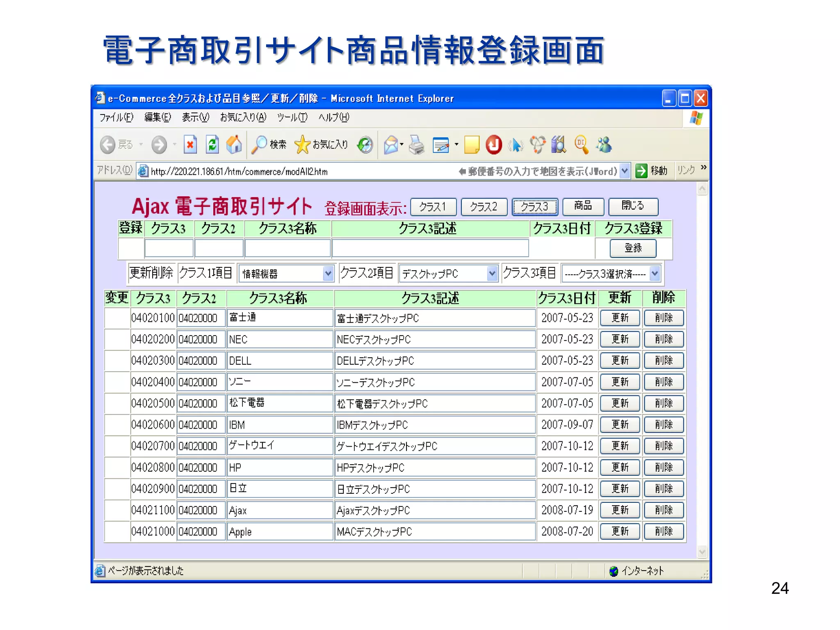Open the ファイル(F) menu
840x630 pixels.
116,118
